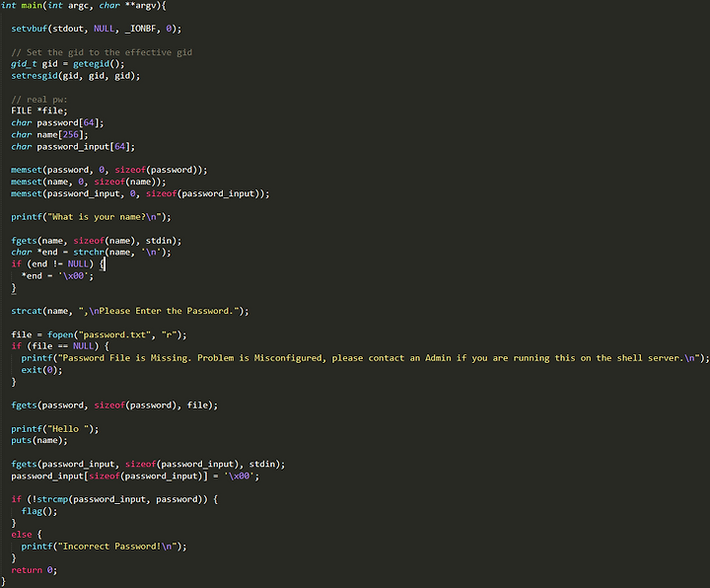
Task: Click the main function declaration line
Action: pyautogui.click(x=84, y=6)
